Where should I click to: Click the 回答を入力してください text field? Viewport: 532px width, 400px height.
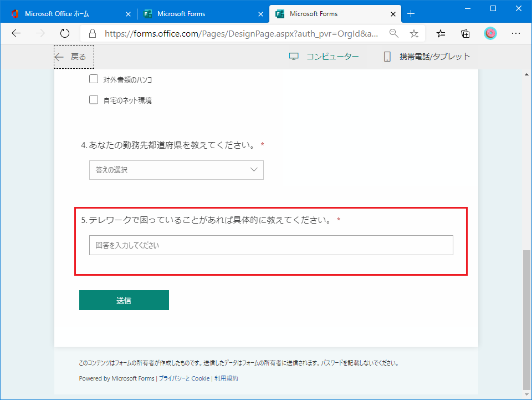(x=271, y=245)
